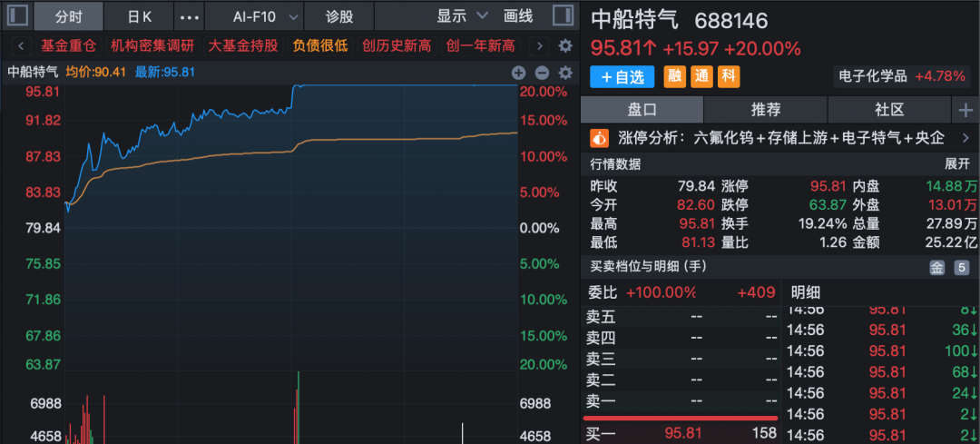Screen dimensions: 980x444
Task: Open the three-dots more periods menu
Action: pyautogui.click(x=190, y=17)
